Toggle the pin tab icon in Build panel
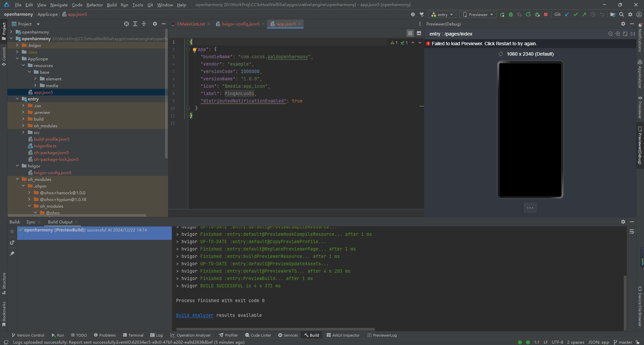The image size is (644, 345). coord(12,254)
